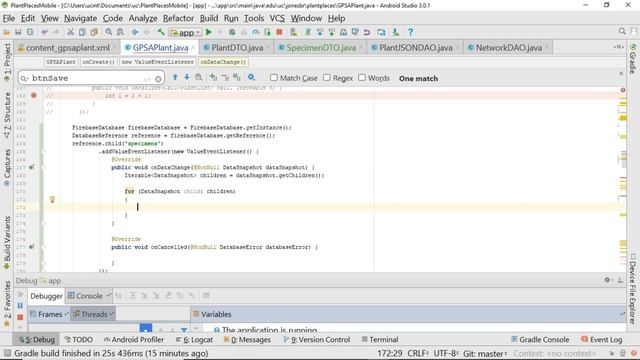Image resolution: width=640 pixels, height=360 pixels.
Task: Click the Save All disk icon
Action: (x=18, y=32)
